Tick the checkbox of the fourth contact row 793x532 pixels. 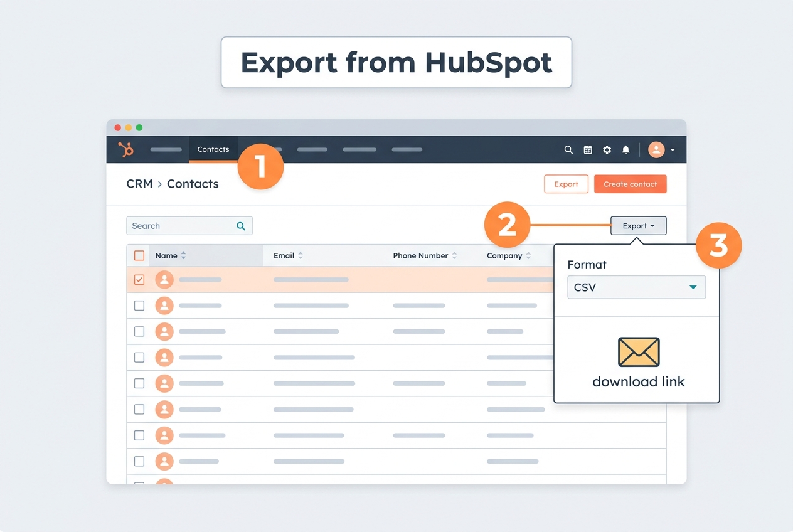coord(139,358)
